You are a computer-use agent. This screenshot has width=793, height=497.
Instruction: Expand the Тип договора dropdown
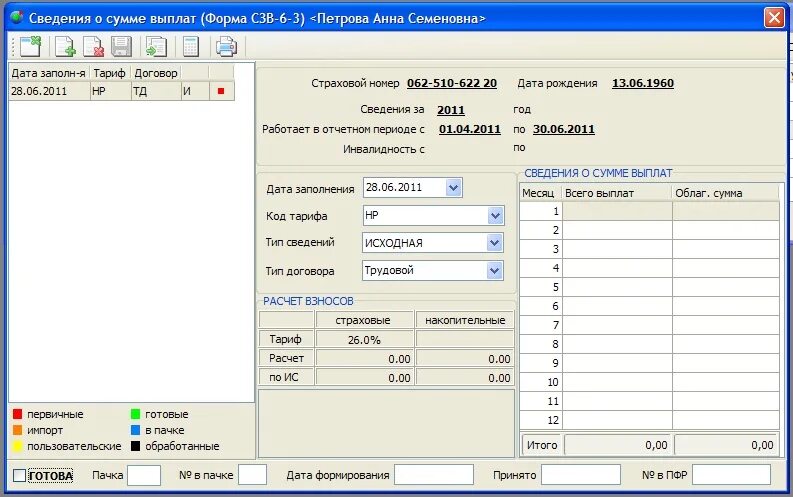(x=494, y=270)
